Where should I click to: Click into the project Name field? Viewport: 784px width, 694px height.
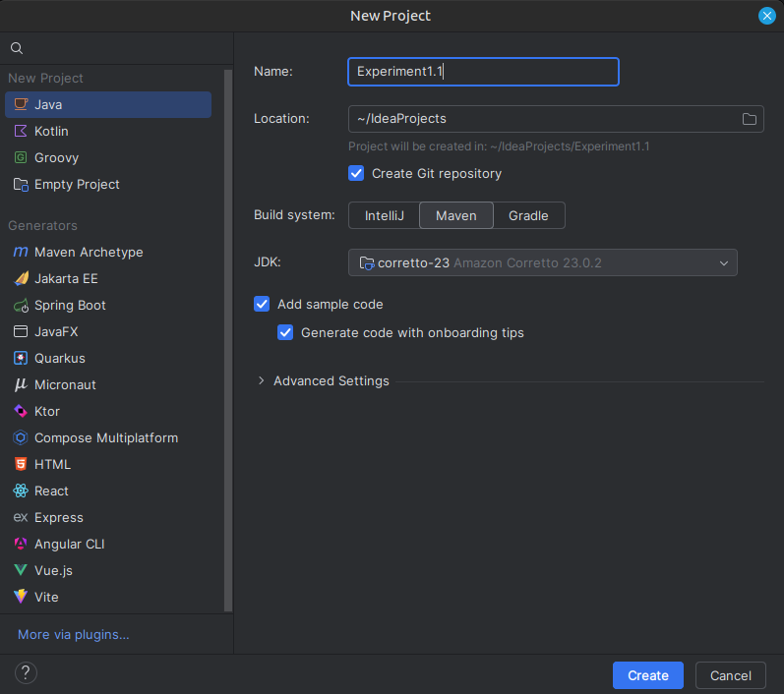click(x=483, y=72)
